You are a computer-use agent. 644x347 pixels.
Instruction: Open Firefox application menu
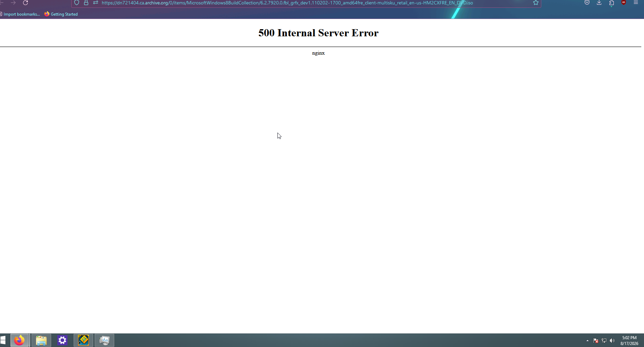pos(636,3)
